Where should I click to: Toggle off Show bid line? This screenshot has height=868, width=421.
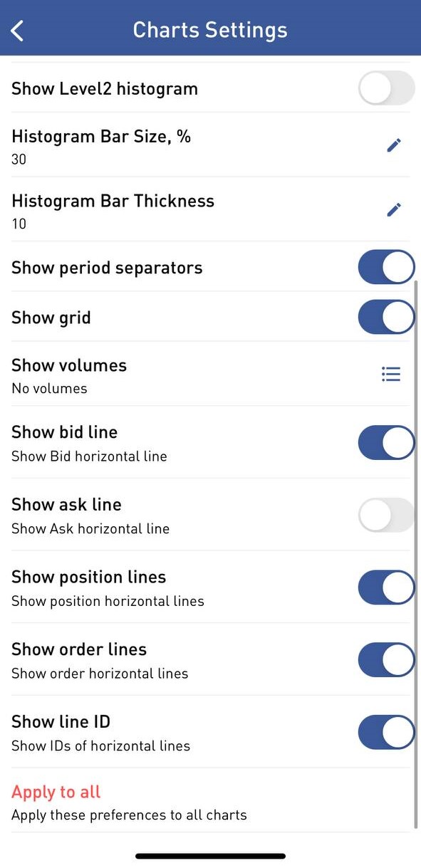386,442
